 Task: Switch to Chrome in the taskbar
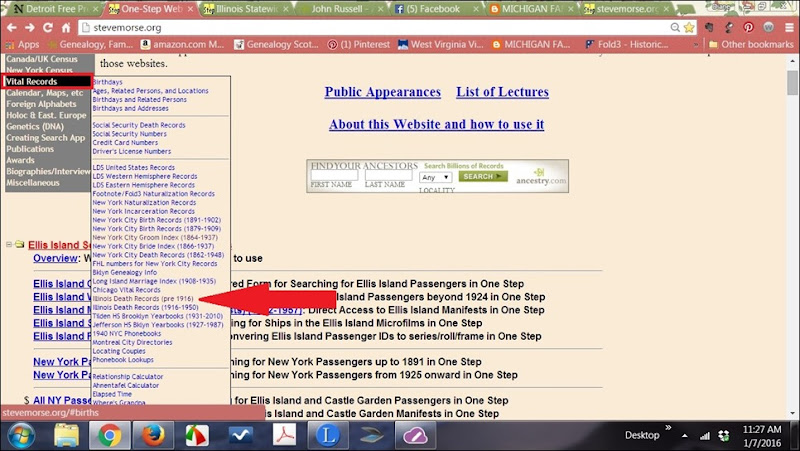click(x=109, y=436)
